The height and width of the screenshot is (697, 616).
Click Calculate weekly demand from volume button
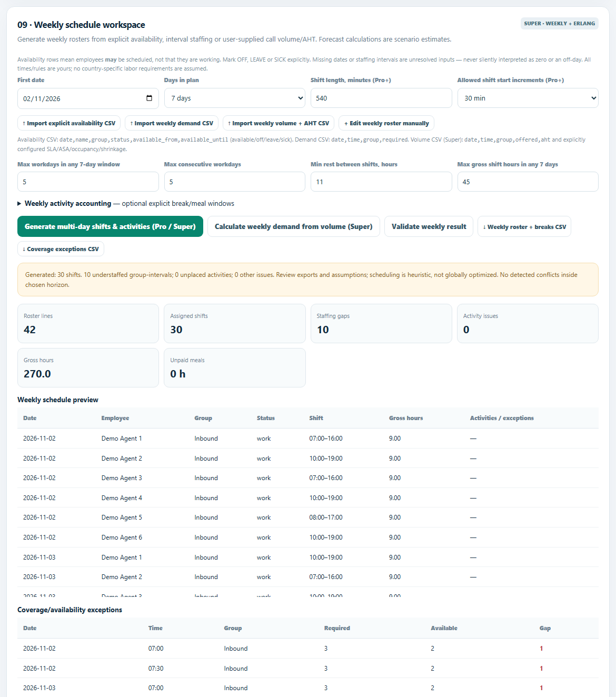[294, 226]
